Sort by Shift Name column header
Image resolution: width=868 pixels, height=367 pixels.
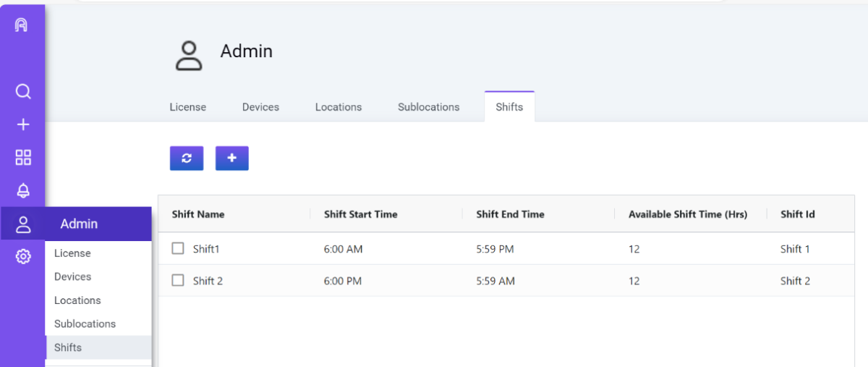(198, 214)
